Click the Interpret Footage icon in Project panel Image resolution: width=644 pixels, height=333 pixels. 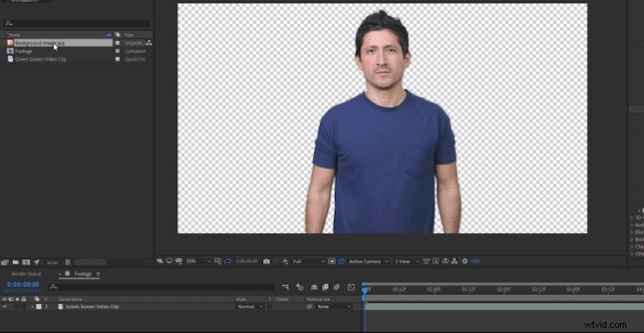[4, 262]
